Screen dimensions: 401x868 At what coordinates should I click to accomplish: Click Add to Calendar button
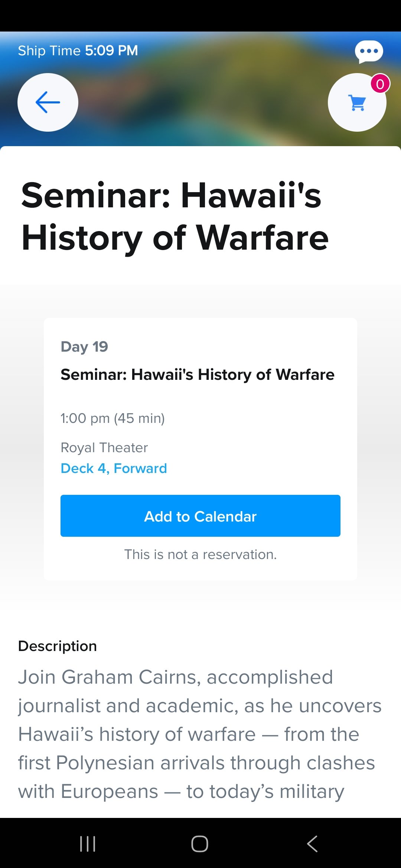pyautogui.click(x=200, y=516)
